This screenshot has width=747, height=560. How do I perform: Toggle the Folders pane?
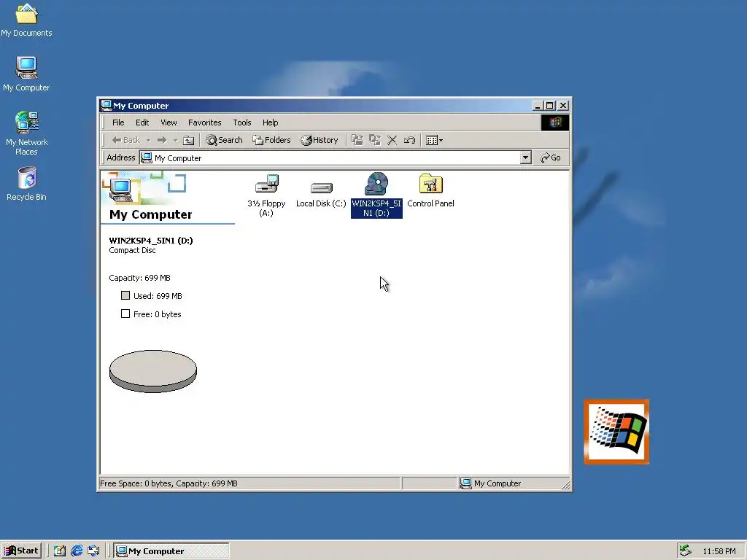point(271,140)
